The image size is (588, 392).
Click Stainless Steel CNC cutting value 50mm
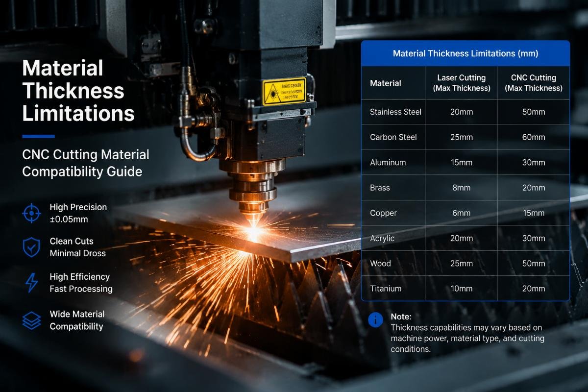(x=534, y=112)
